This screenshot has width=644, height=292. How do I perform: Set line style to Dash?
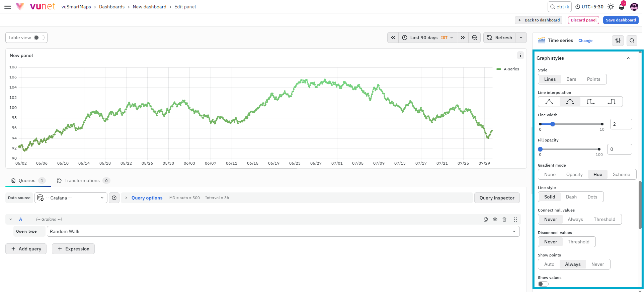571,197
